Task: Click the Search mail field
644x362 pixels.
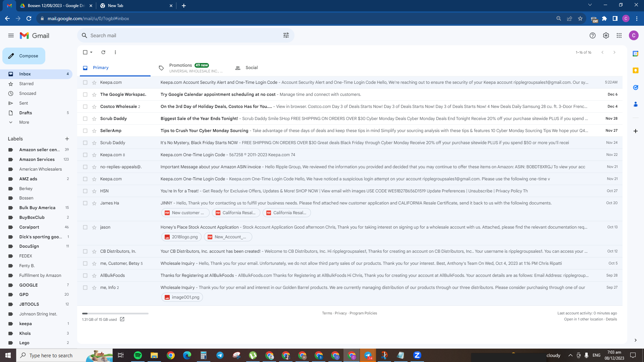Action: tap(186, 36)
